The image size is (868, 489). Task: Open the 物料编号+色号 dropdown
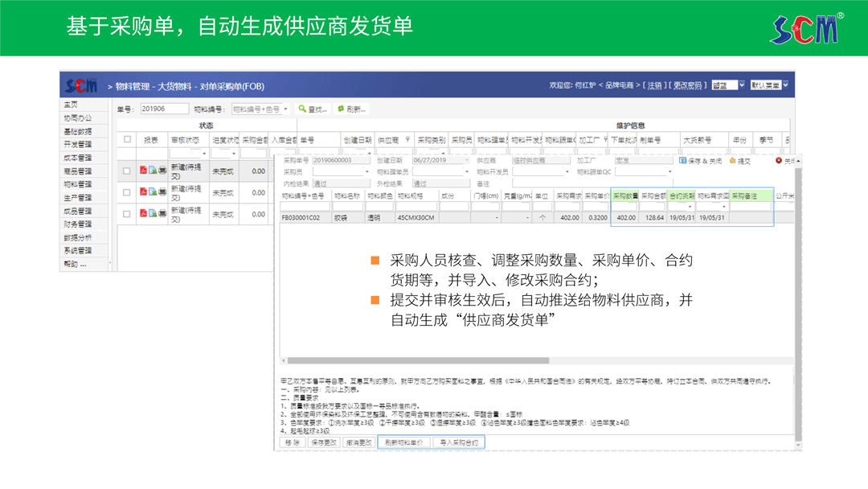coord(258,109)
